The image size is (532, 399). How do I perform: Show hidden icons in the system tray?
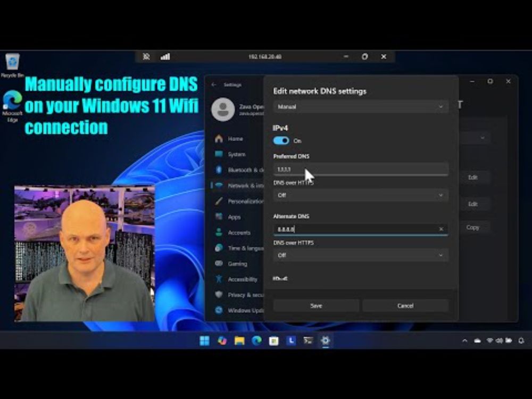pos(465,340)
